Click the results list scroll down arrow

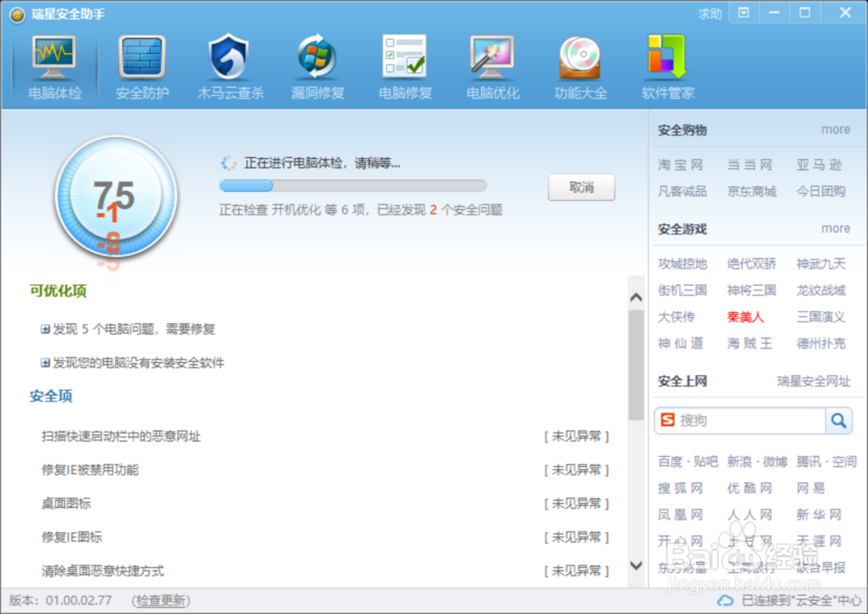(x=636, y=565)
